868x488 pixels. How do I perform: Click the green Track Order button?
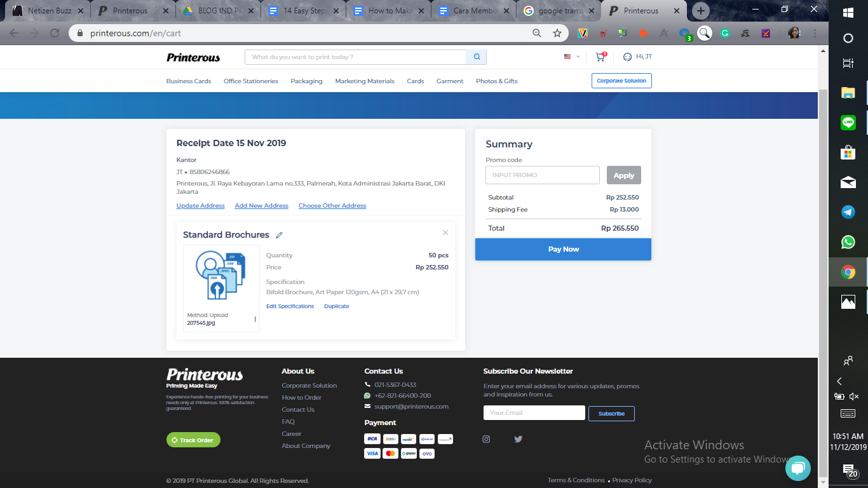(193, 440)
